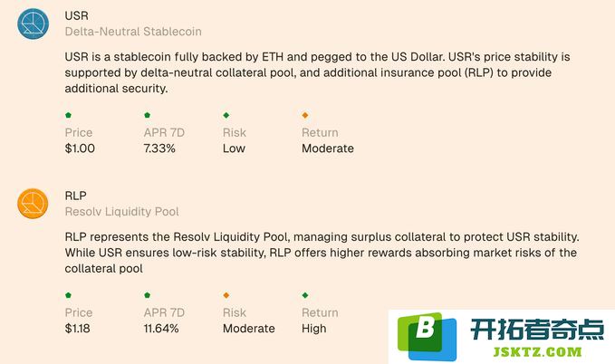615x364 pixels.
Task: Click the green B logo watermark
Action: (x=427, y=336)
